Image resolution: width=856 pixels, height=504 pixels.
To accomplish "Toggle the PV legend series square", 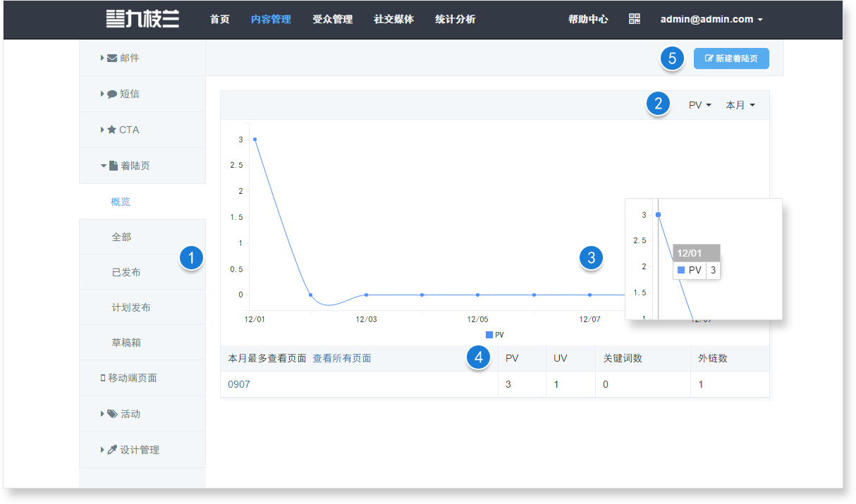I will 489,335.
